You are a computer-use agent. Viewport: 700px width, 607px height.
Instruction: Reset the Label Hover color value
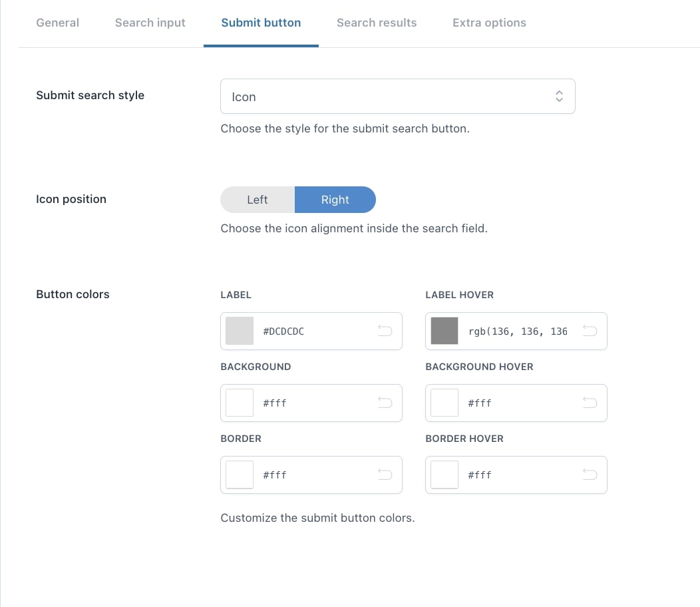590,331
